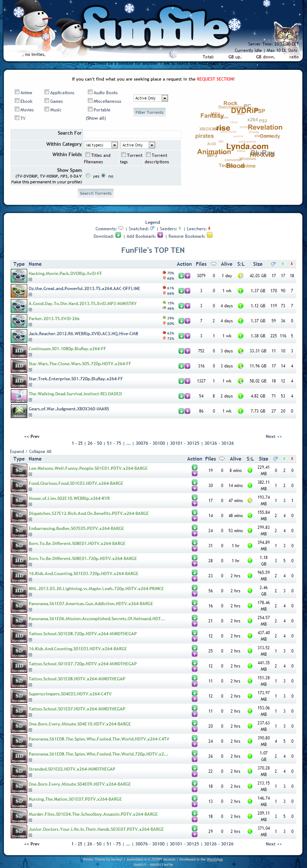Bookmark Gears.of.War.Judgment.XBOX360 torrent

188,411
